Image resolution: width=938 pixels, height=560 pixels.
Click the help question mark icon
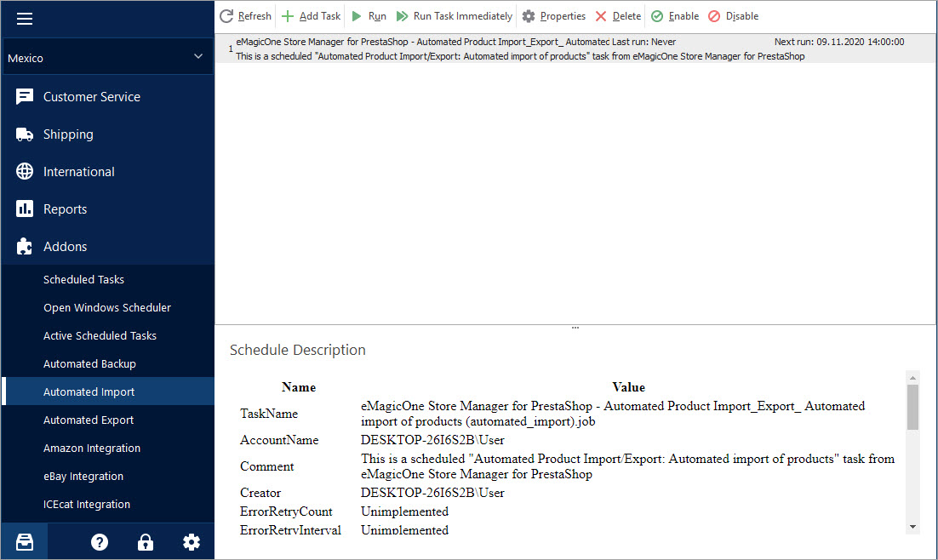tap(100, 542)
